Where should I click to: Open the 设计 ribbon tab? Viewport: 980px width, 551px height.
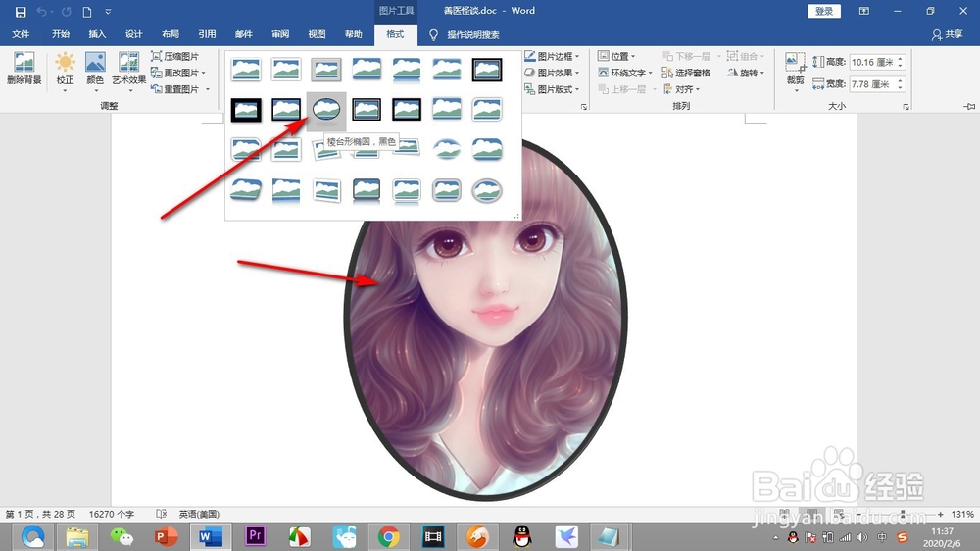[x=133, y=34]
